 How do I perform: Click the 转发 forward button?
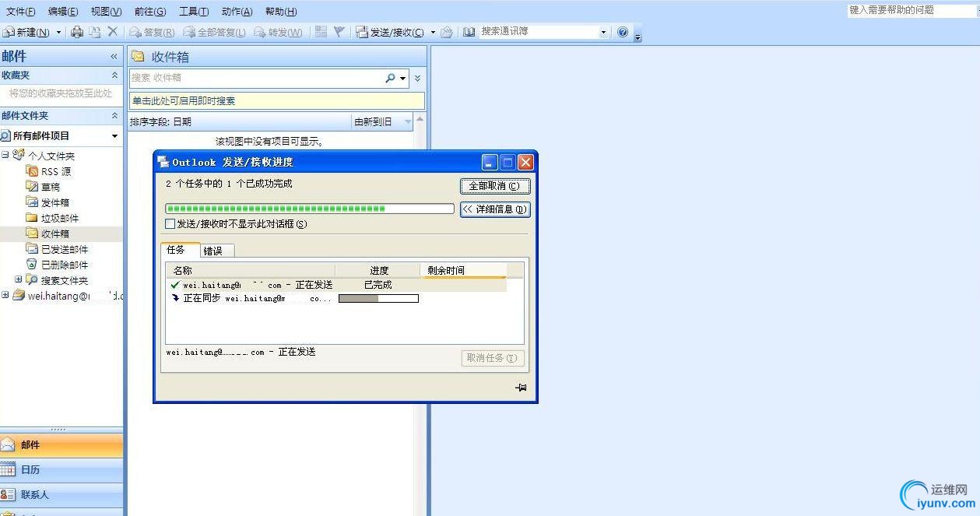(x=278, y=32)
